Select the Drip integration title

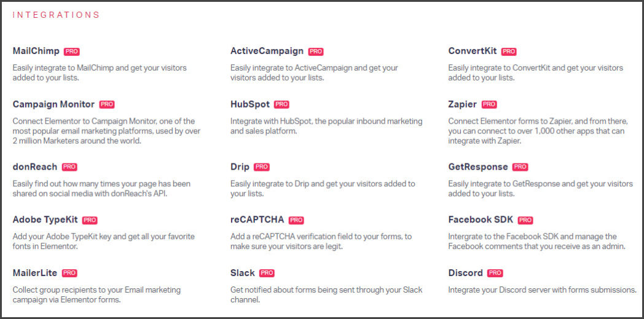click(240, 167)
